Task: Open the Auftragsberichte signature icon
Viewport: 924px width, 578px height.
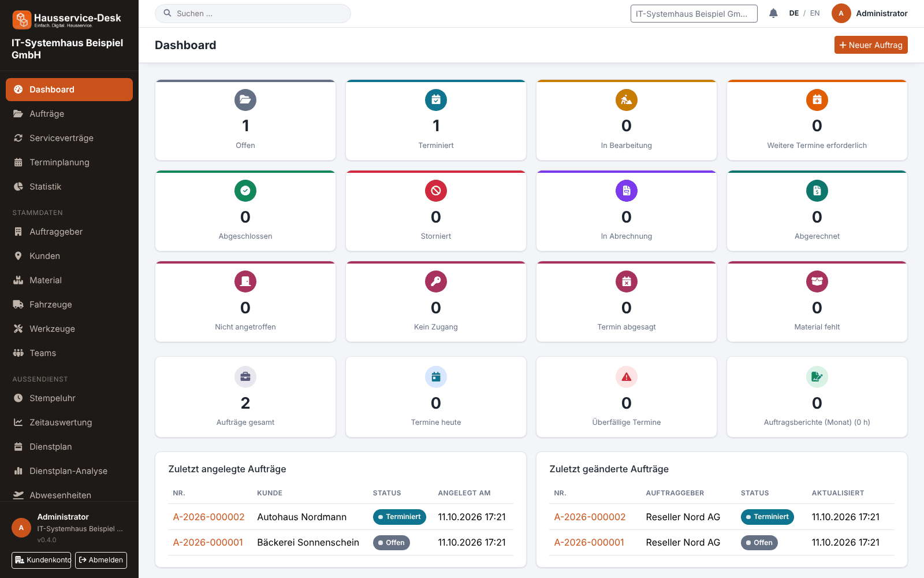Action: point(817,377)
